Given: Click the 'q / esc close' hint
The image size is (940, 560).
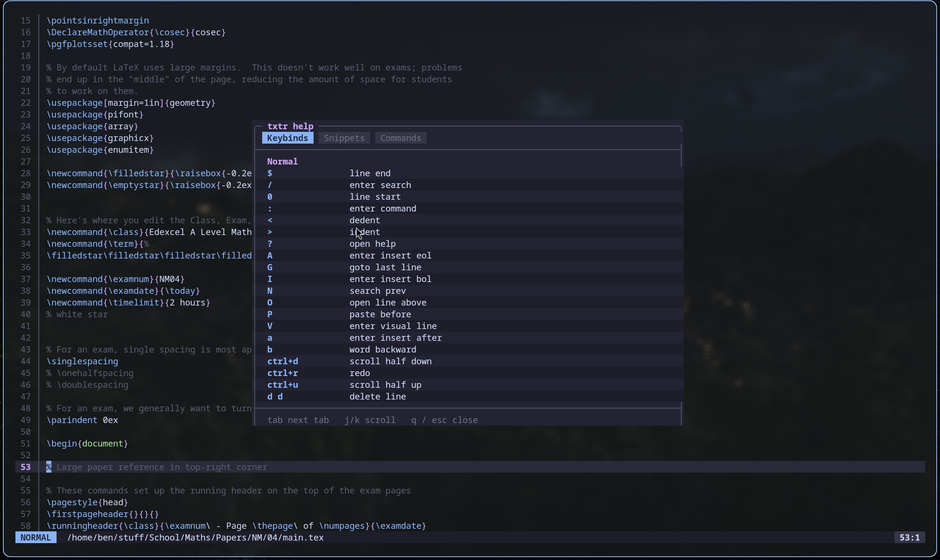Looking at the screenshot, I should click(444, 420).
